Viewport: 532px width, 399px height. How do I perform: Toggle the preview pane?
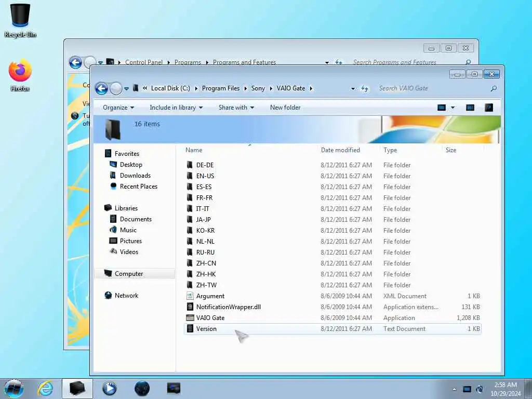click(x=470, y=108)
